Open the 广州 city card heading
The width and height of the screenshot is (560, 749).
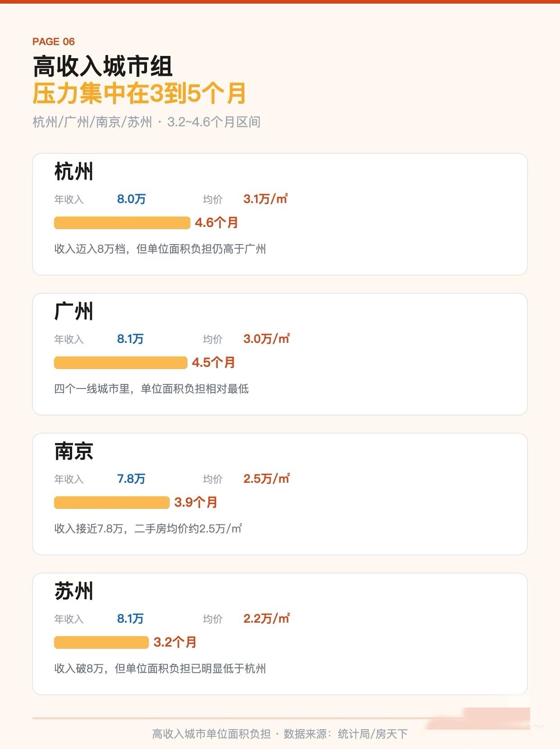73,311
